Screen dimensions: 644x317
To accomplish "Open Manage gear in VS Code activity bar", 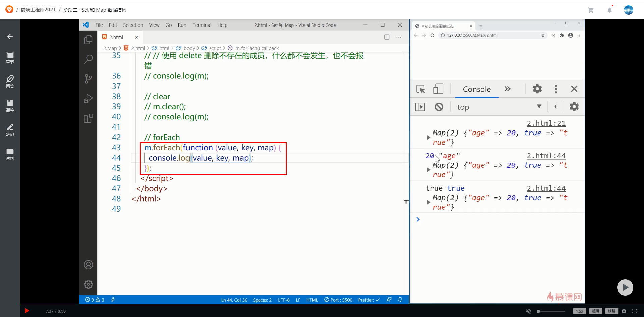I will [88, 284].
